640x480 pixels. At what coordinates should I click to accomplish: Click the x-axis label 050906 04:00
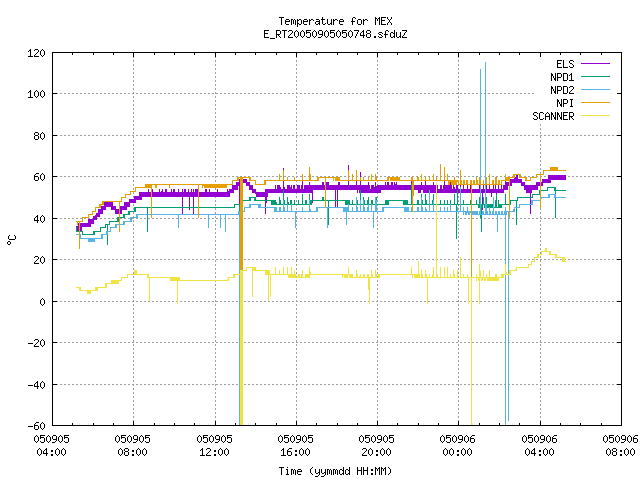(540, 445)
